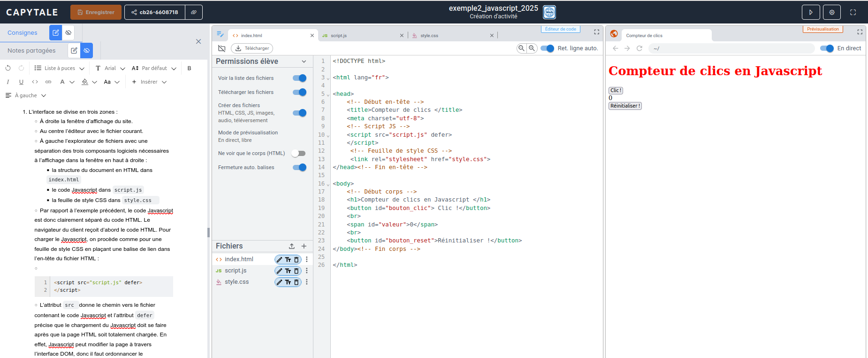Open the three-dot menu for style.css
The width and height of the screenshot is (868, 358).
(307, 282)
